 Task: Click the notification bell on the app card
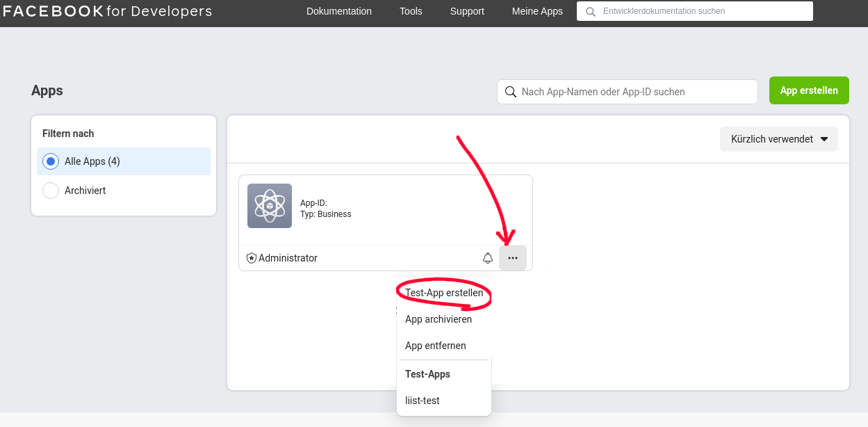tap(488, 258)
